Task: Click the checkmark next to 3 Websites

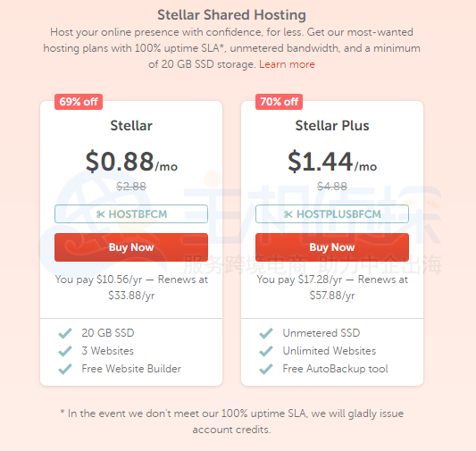Action: tap(65, 351)
